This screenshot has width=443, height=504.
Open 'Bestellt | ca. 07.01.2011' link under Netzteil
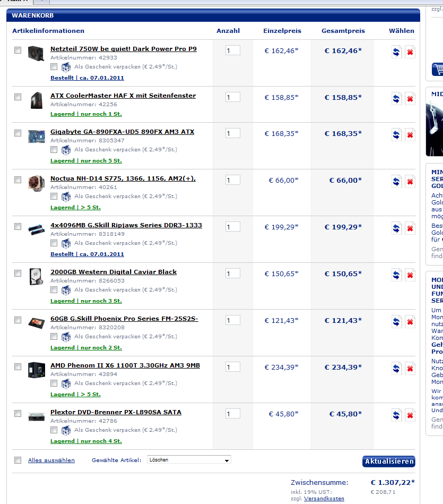coord(87,78)
